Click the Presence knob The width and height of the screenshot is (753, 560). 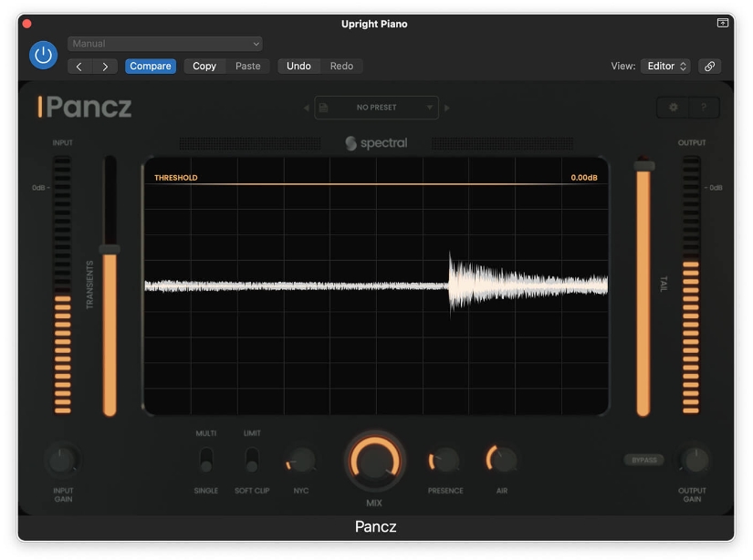tap(445, 461)
